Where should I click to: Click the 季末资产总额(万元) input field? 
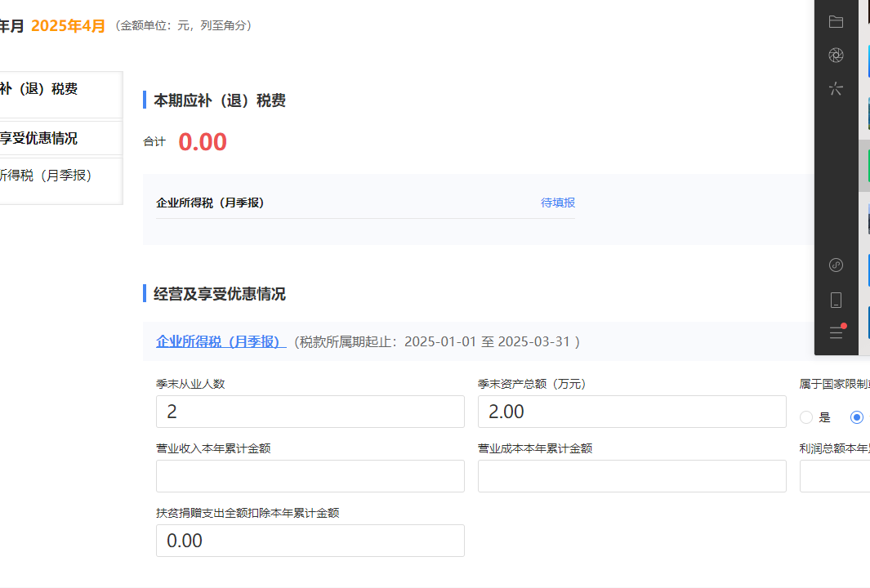pyautogui.click(x=632, y=412)
